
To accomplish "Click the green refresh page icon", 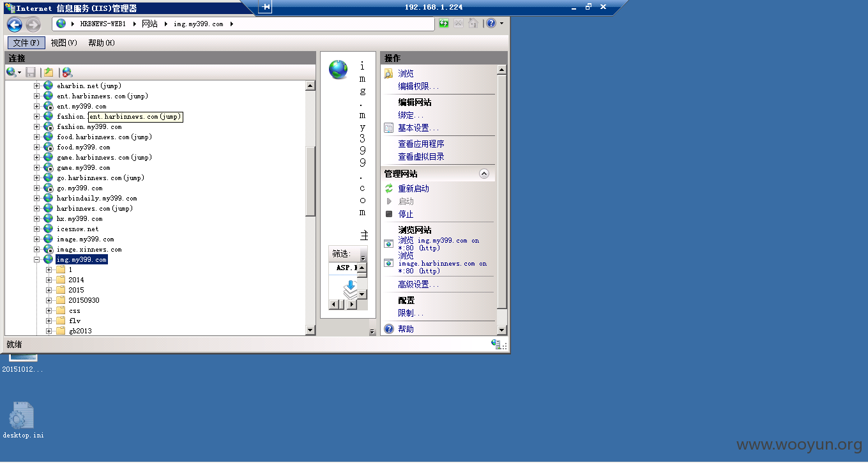I will coord(444,24).
